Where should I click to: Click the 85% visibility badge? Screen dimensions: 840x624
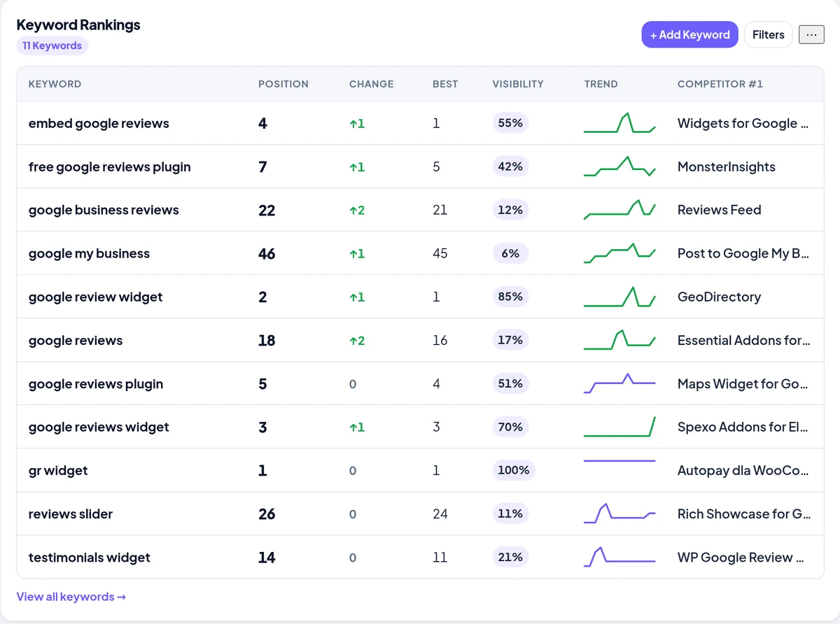[x=510, y=297]
